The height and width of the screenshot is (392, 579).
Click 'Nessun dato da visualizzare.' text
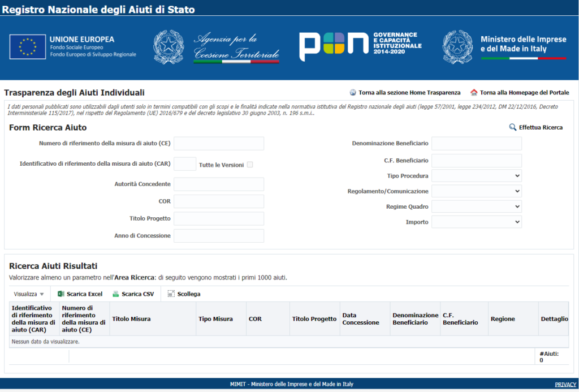(45, 342)
